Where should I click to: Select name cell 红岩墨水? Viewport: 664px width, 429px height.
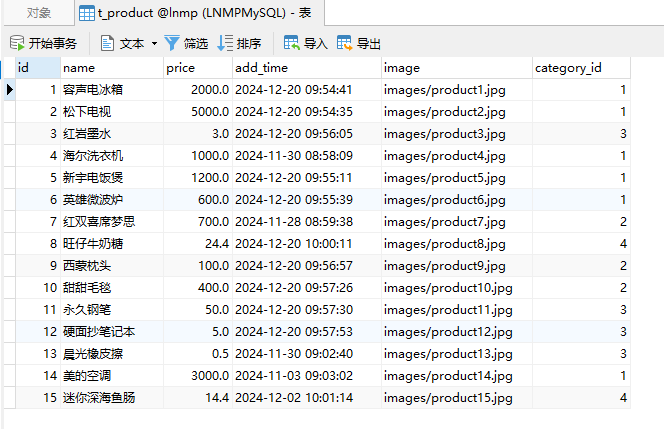[x=112, y=134]
